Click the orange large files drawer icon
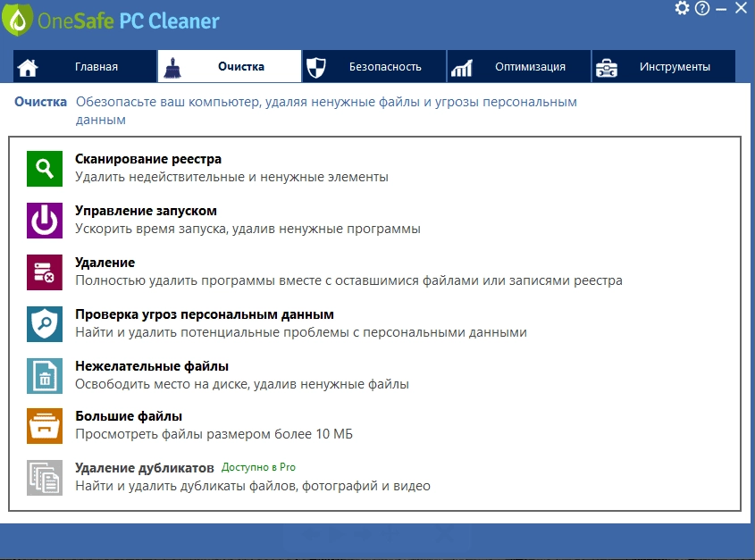The width and height of the screenshot is (755, 560). click(45, 426)
